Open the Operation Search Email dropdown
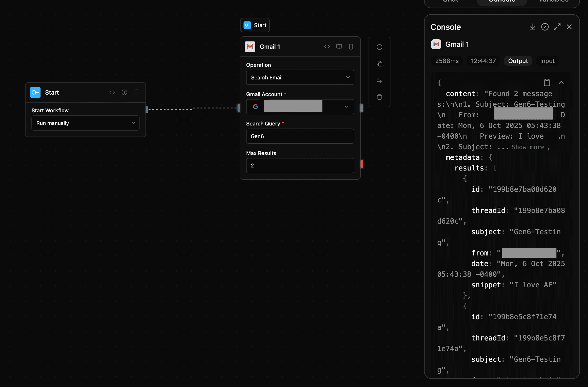588x387 pixels. [300, 77]
